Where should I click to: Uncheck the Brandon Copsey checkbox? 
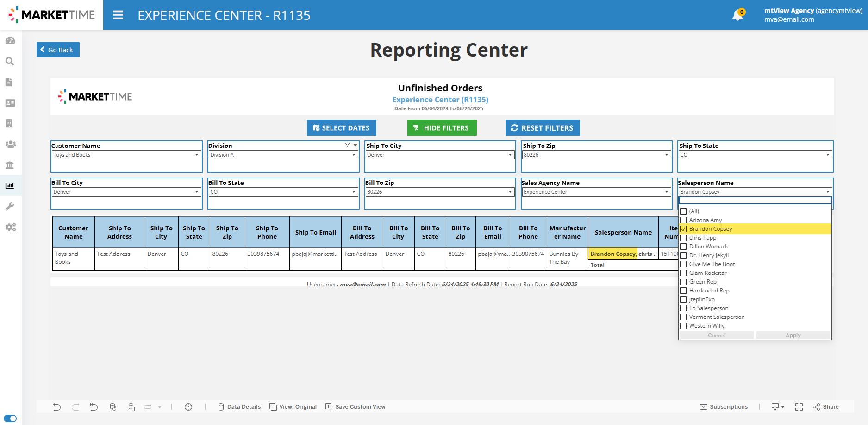click(x=683, y=229)
